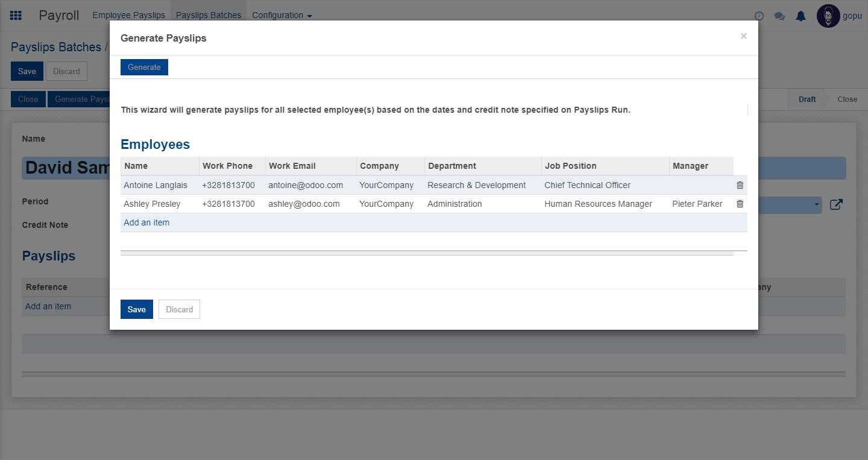Click the notifications bell icon
Viewport: 868px width, 460px height.
(800, 16)
